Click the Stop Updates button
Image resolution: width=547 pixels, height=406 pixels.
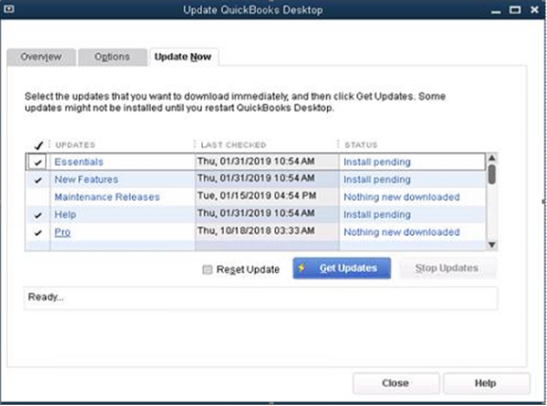[x=447, y=268]
